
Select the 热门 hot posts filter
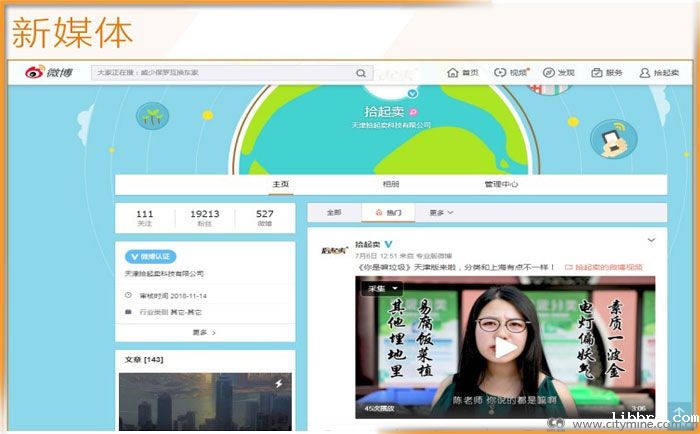[x=388, y=213]
